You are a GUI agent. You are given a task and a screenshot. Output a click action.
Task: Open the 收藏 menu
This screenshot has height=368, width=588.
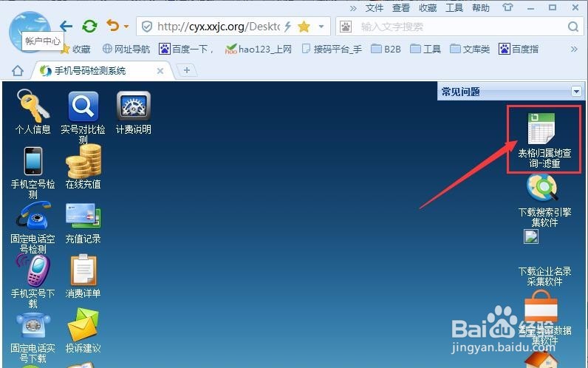[x=428, y=8]
